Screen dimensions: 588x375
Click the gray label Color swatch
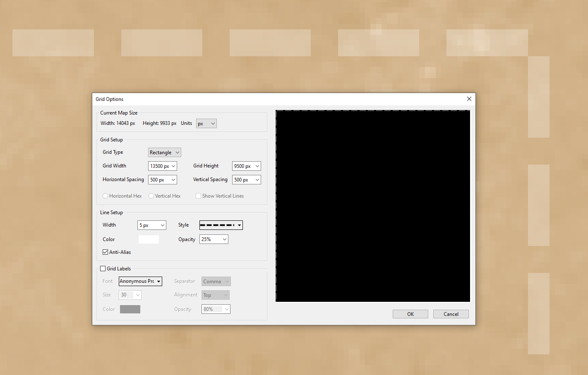pos(130,309)
